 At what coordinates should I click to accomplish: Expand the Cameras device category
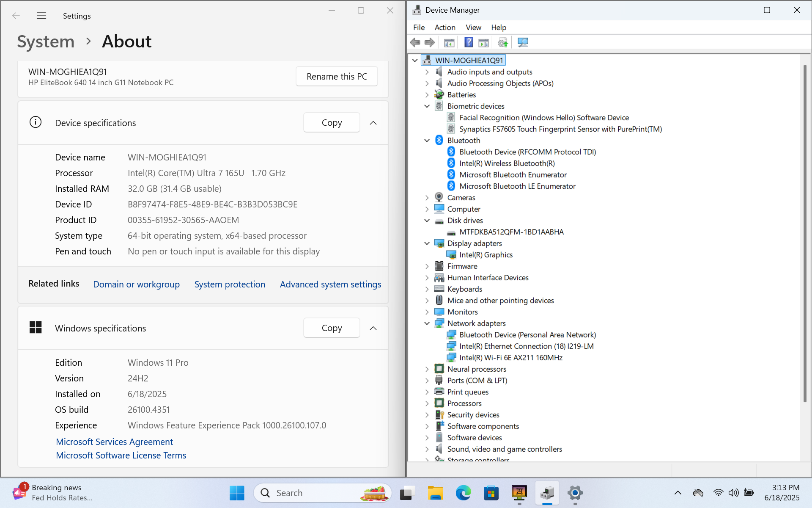(427, 198)
